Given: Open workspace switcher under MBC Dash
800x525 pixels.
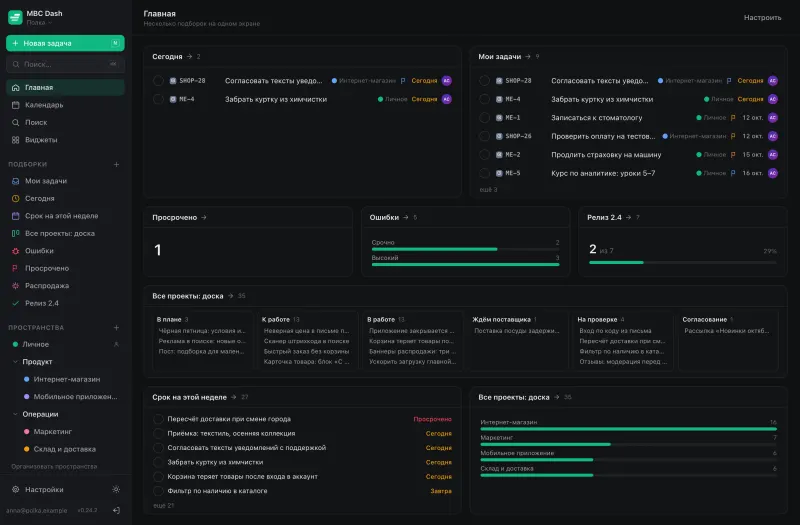Looking at the screenshot, I should coord(39,22).
